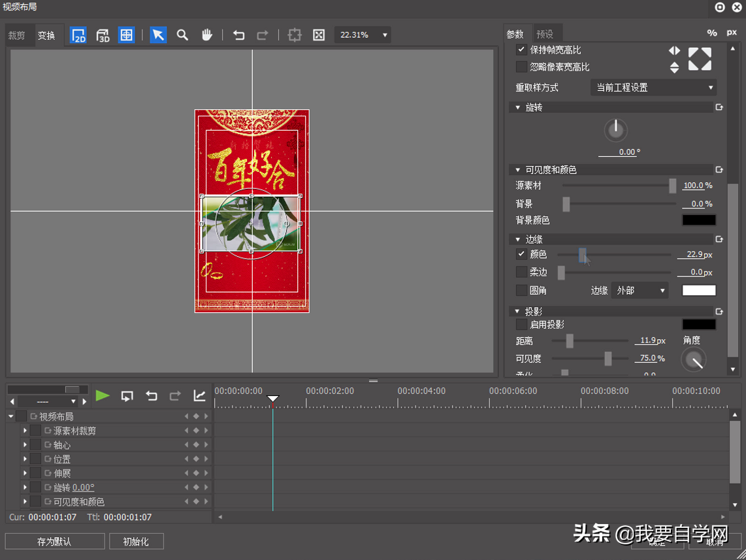Switch units to px
Viewport: 746px width, 560px height.
[732, 33]
